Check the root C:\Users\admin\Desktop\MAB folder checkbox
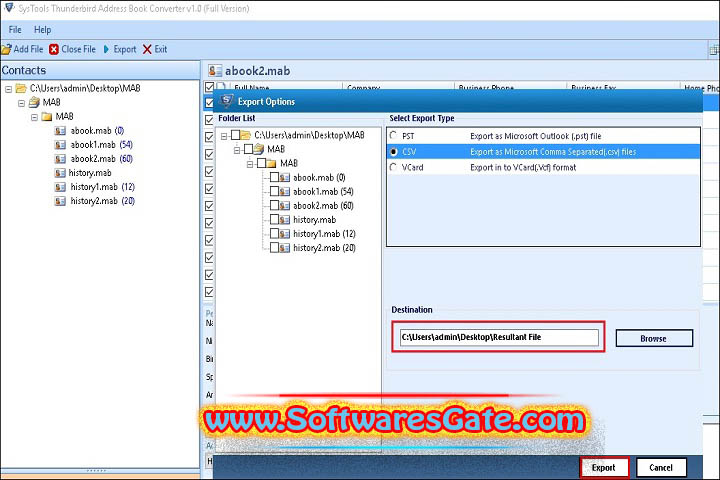This screenshot has width=720, height=480. (x=235, y=135)
